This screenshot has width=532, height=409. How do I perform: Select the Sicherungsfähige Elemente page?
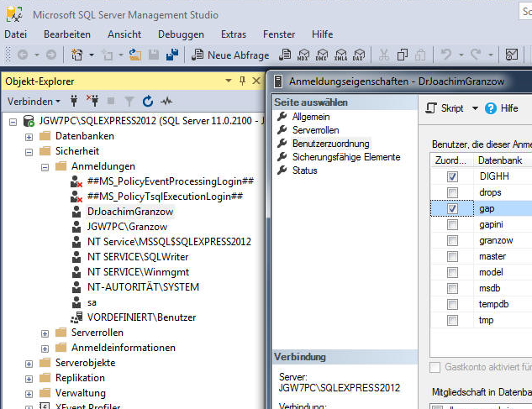346,157
